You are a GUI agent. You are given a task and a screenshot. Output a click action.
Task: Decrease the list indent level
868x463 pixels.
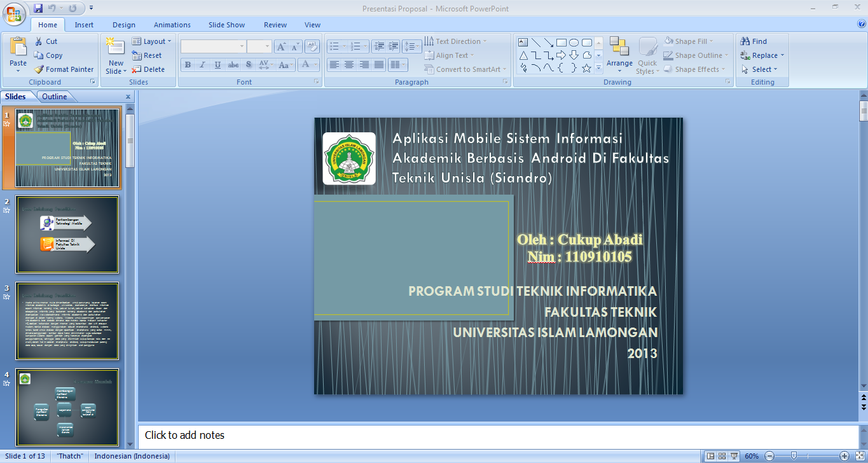tap(380, 46)
